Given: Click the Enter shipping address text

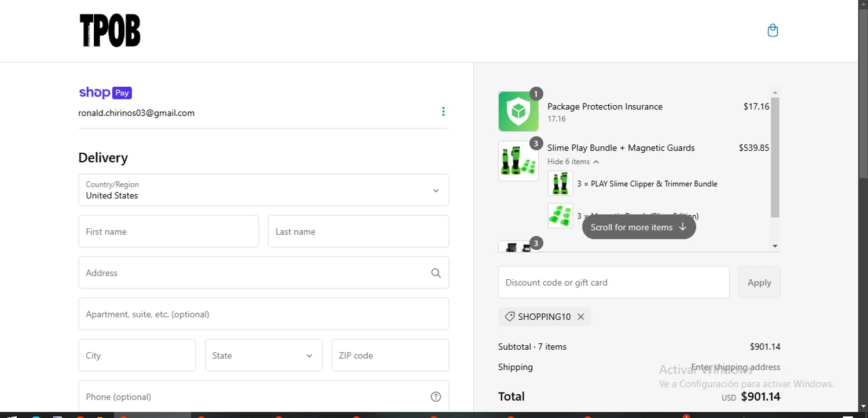Looking at the screenshot, I should (735, 367).
